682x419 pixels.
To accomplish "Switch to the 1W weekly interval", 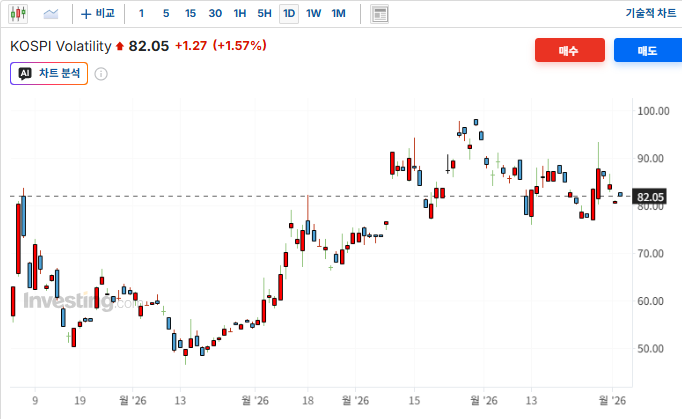I will point(314,13).
